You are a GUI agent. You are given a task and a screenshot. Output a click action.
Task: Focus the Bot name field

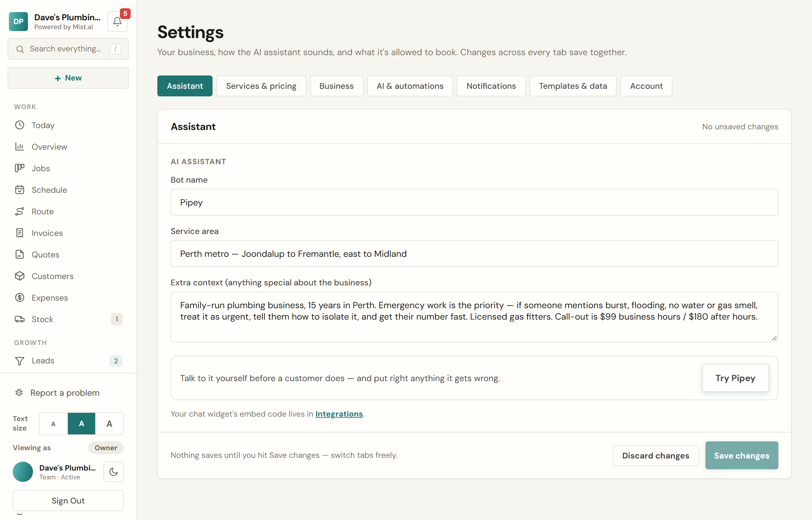tap(474, 202)
